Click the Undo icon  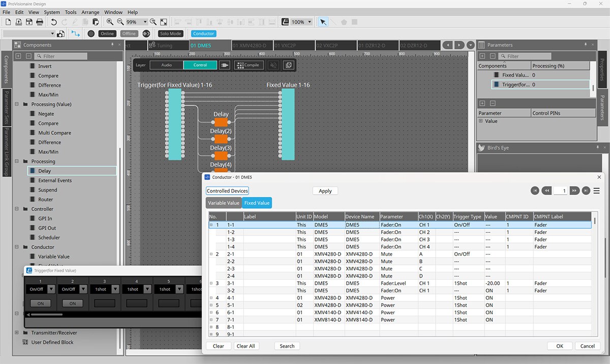[54, 22]
